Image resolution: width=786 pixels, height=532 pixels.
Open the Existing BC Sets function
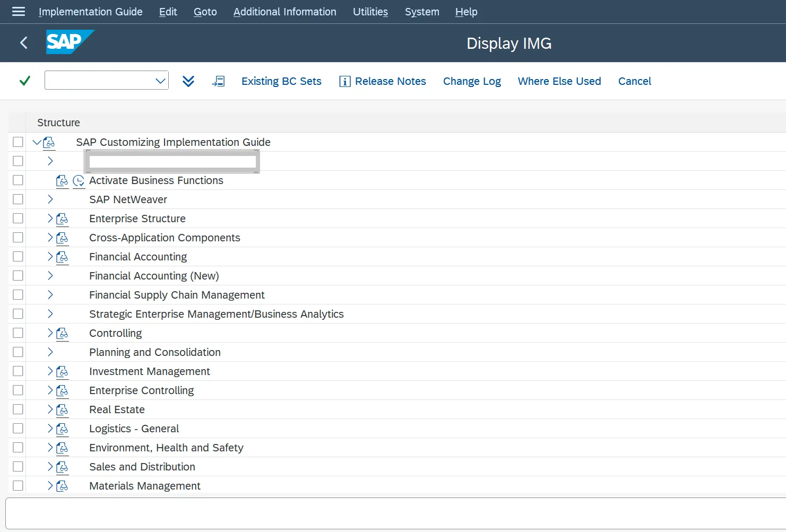(281, 81)
